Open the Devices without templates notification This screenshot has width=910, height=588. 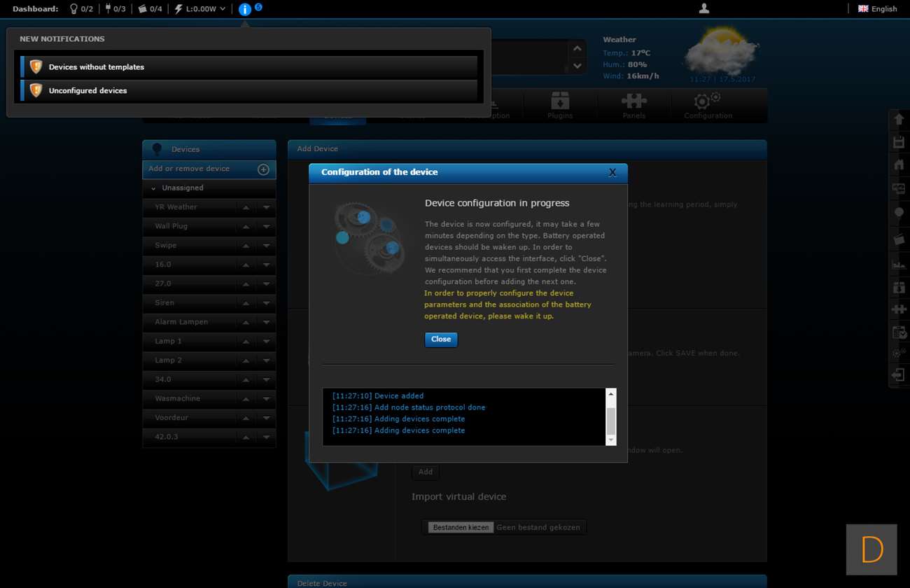click(97, 67)
